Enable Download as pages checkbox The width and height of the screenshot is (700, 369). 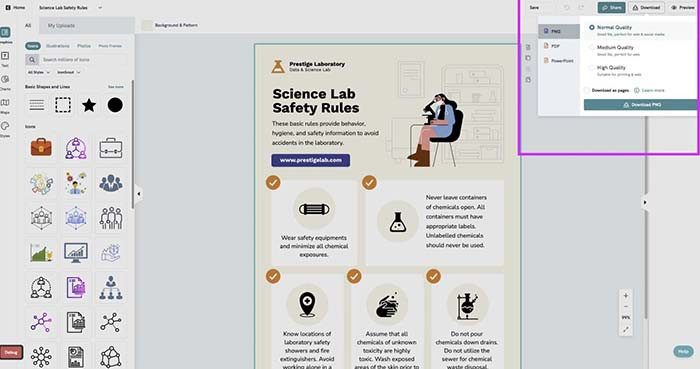point(587,90)
